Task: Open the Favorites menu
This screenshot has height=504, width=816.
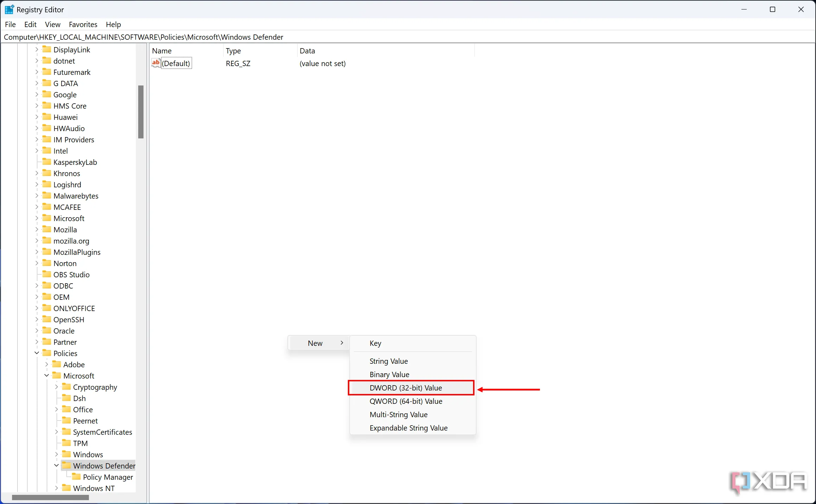Action: click(x=83, y=24)
